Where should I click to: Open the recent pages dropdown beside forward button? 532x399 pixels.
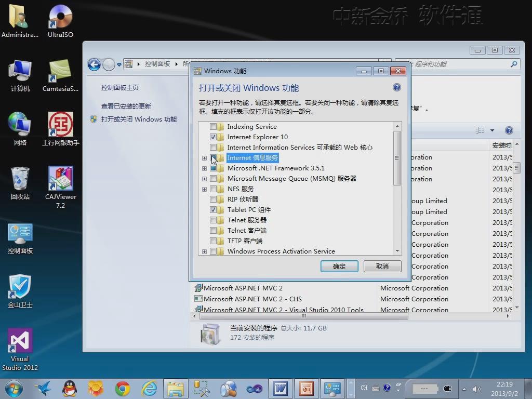119,64
